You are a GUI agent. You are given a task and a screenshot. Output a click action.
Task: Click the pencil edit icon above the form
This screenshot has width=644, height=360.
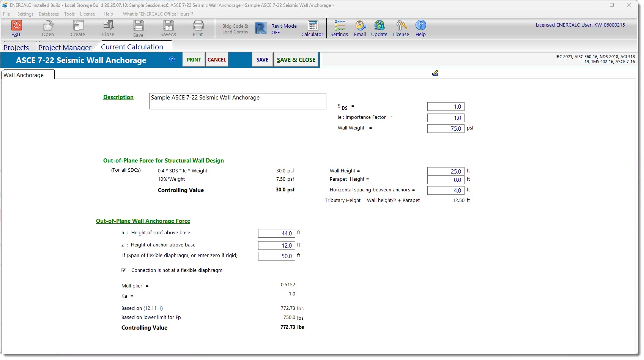(x=435, y=73)
